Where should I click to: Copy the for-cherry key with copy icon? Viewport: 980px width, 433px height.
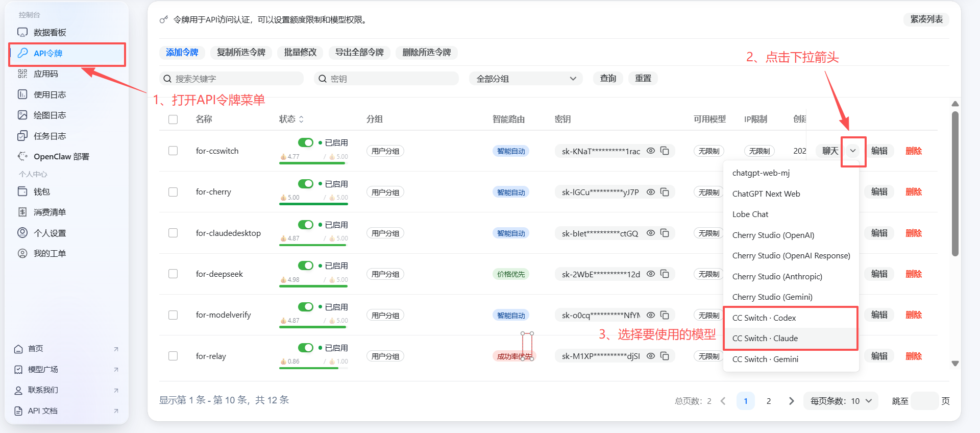click(x=665, y=192)
